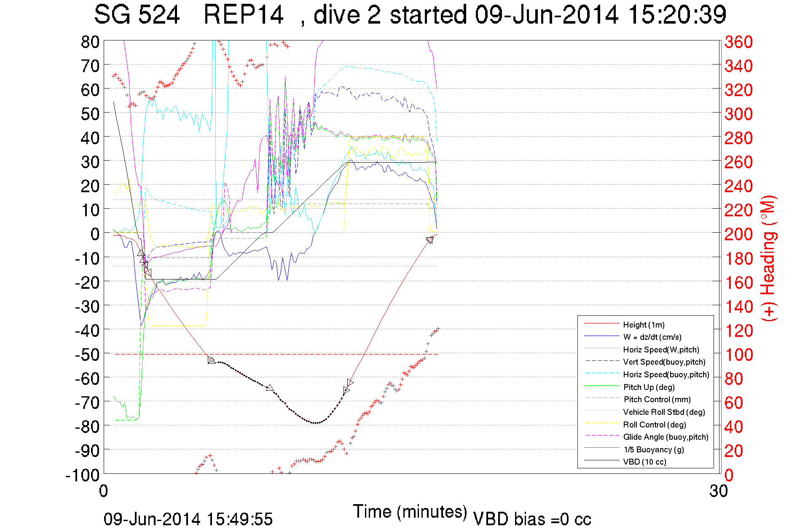This screenshot has width=797, height=532.
Task: Click the red '100' heading tick label
Action: click(x=738, y=355)
